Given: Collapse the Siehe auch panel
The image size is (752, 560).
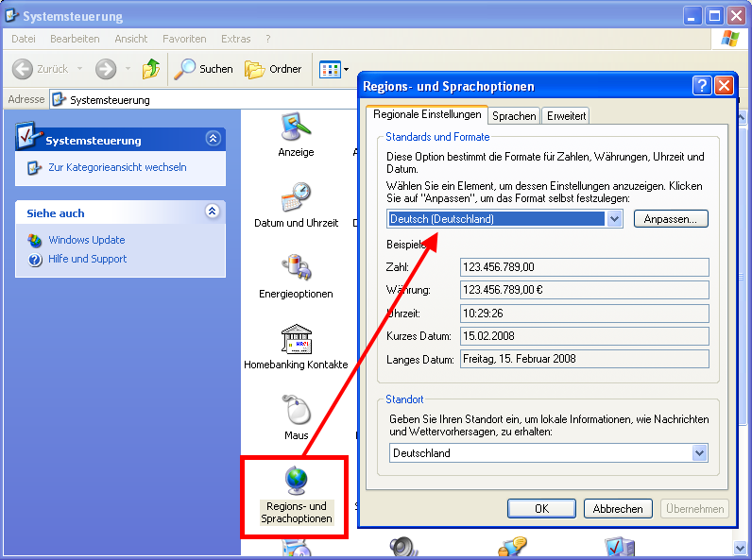Looking at the screenshot, I should tap(213, 212).
